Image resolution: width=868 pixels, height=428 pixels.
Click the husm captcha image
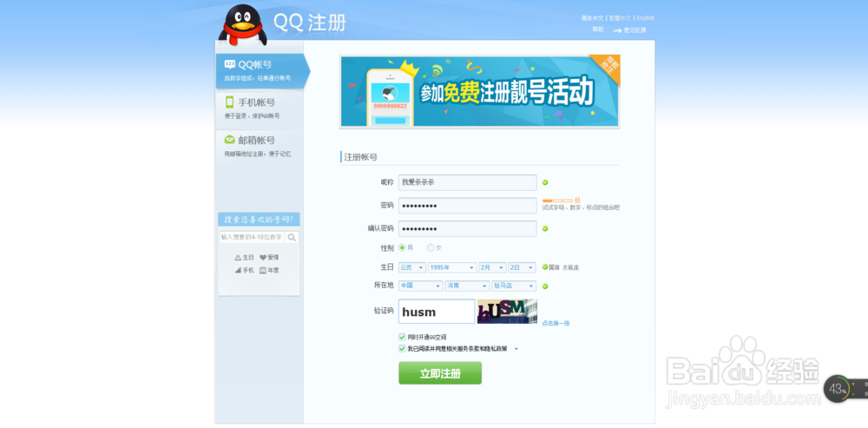point(507,311)
